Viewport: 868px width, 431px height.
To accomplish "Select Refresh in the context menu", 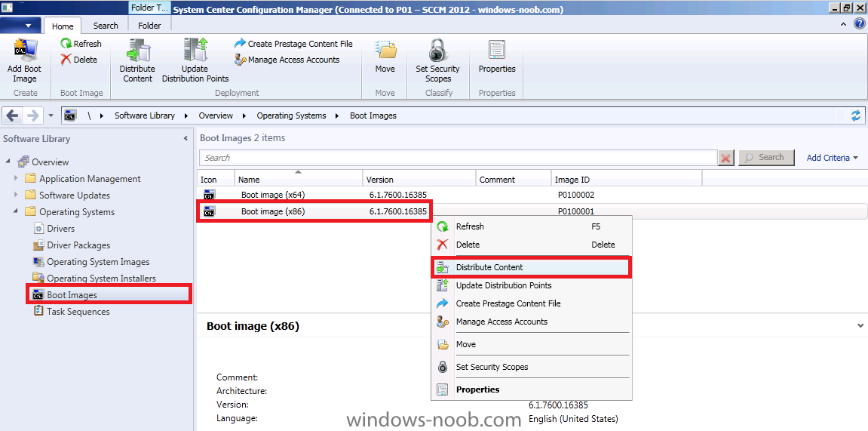I will coord(532,226).
